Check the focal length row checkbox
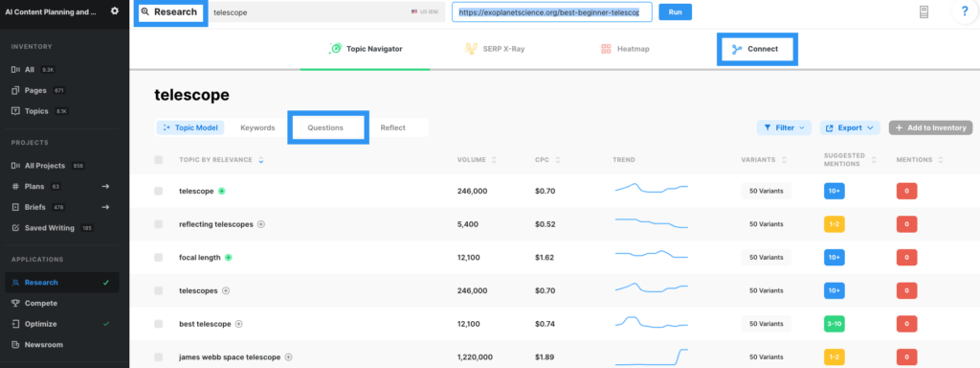 158,257
